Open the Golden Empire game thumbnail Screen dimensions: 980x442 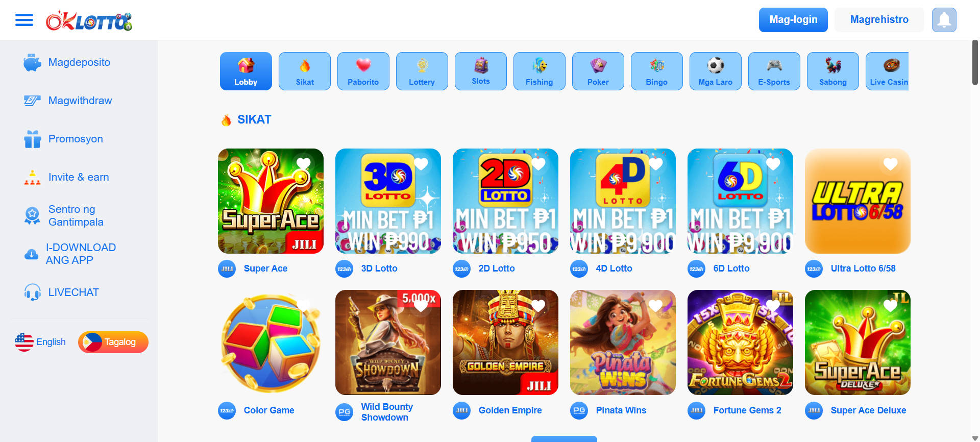[505, 342]
